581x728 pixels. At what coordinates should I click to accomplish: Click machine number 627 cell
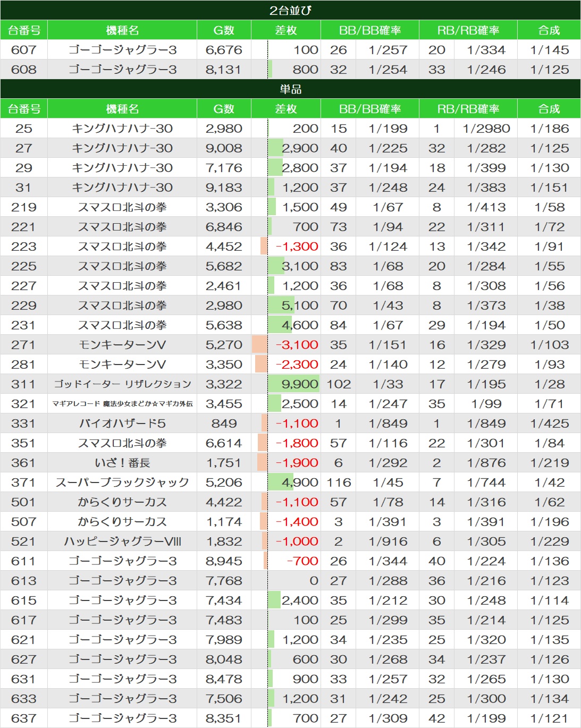(x=24, y=659)
